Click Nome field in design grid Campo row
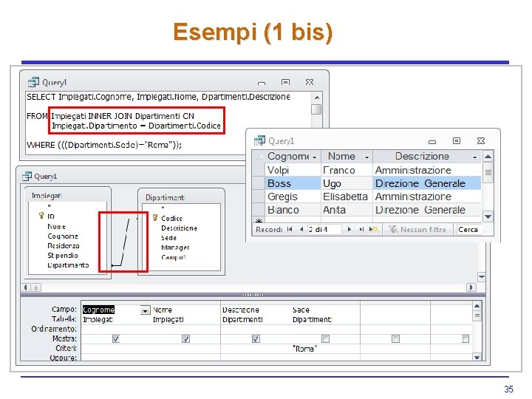The height and width of the screenshot is (399, 532). tap(185, 310)
